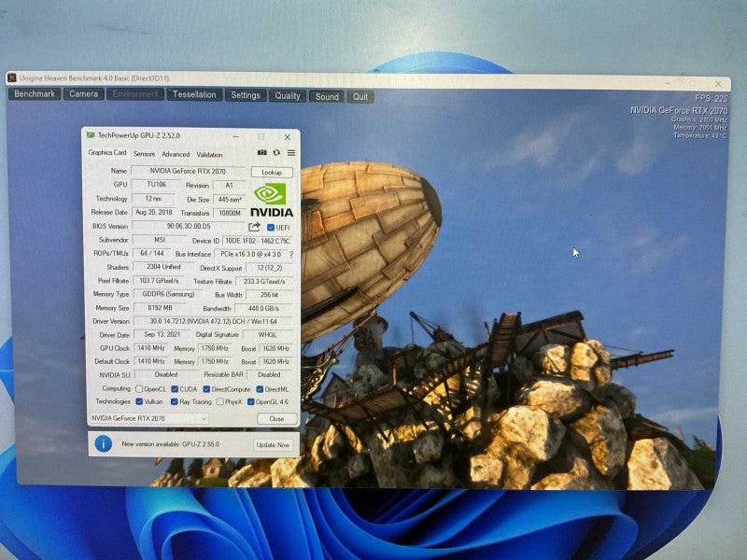Switch to the Advanced tab

pos(176,154)
